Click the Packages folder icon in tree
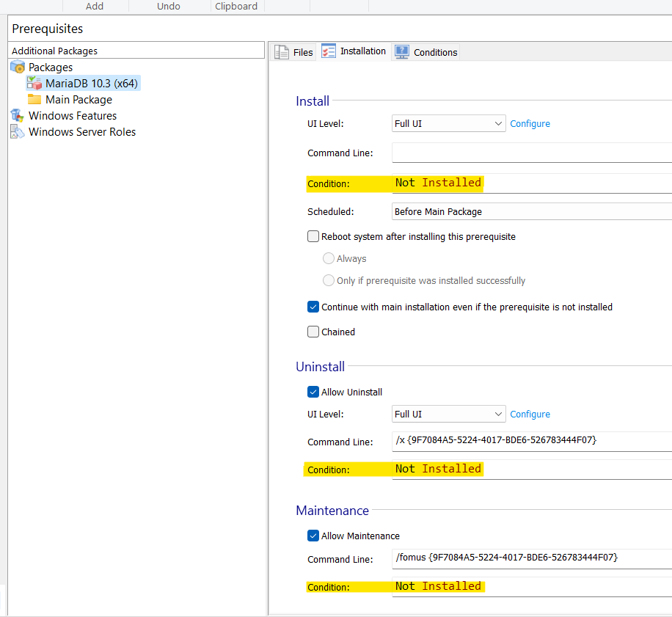This screenshot has height=617, width=672. coord(18,67)
